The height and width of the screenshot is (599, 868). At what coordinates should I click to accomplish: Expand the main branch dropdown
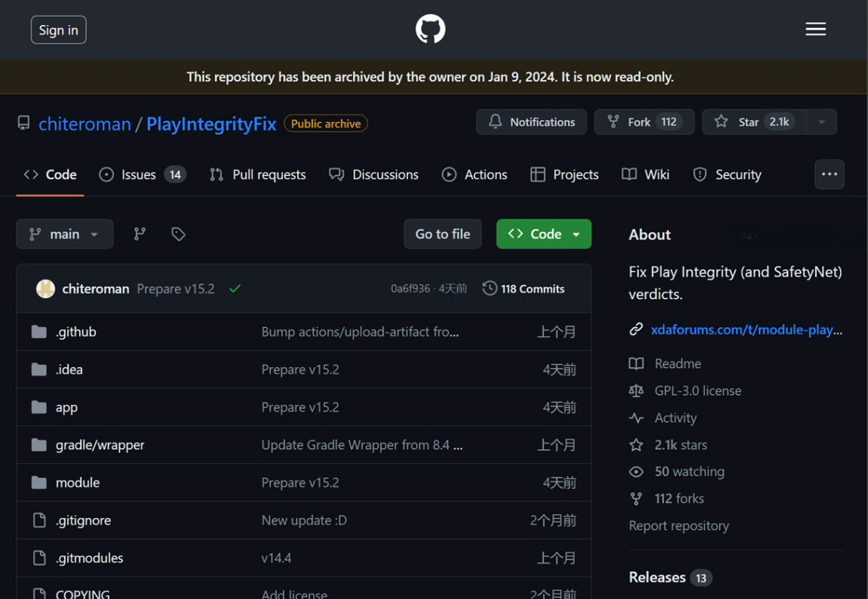pos(64,234)
